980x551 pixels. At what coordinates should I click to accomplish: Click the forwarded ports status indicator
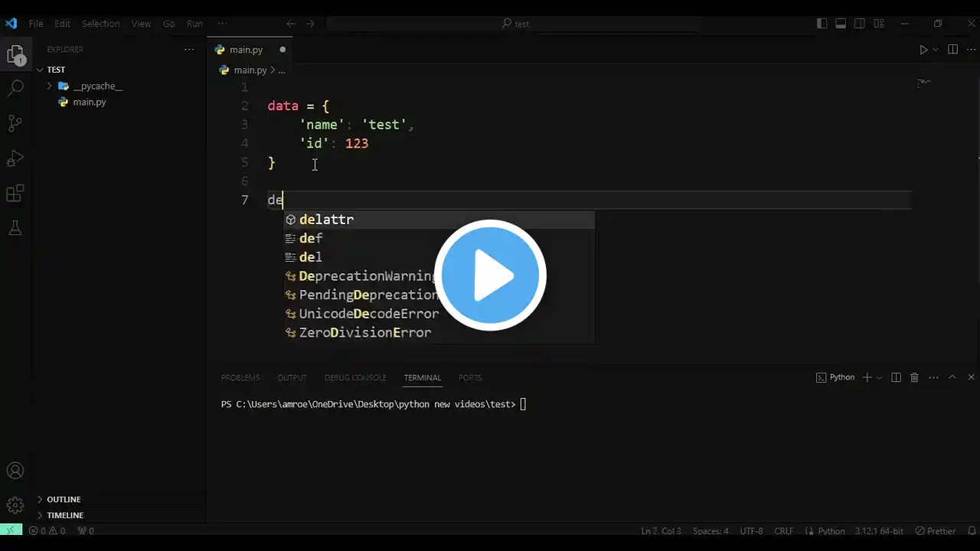(x=86, y=530)
